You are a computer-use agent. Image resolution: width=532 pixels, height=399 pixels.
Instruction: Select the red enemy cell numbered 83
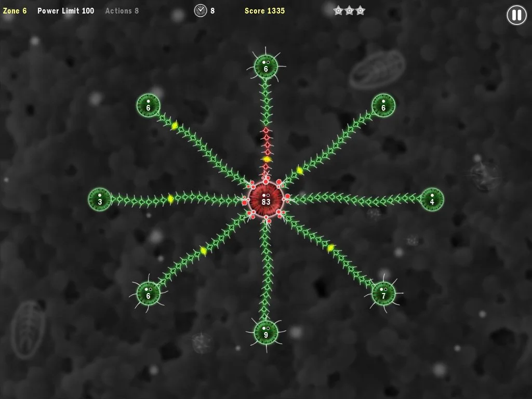[266, 199]
